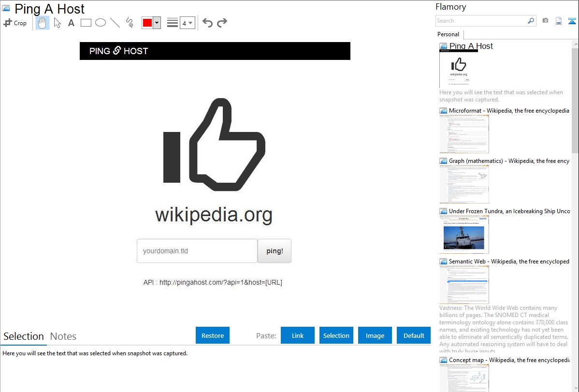Click the scrollbar up arrow in snapshot list
Screen dimensions: 579x392
pyautogui.click(x=575, y=44)
